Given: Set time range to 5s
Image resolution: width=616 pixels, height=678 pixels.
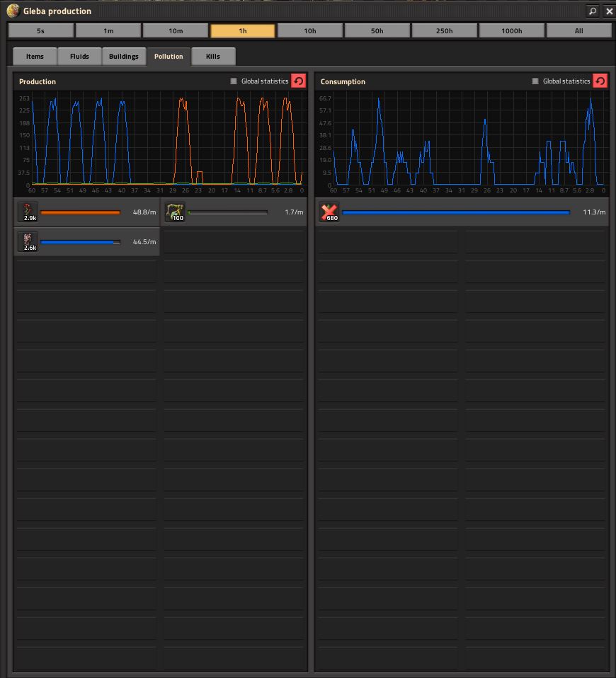Looking at the screenshot, I should (x=41, y=31).
